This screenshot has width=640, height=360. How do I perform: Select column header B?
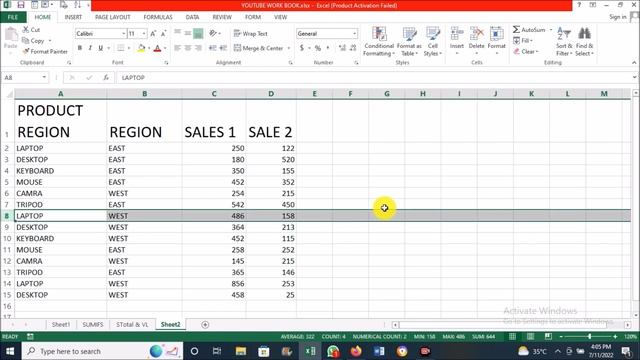point(144,94)
